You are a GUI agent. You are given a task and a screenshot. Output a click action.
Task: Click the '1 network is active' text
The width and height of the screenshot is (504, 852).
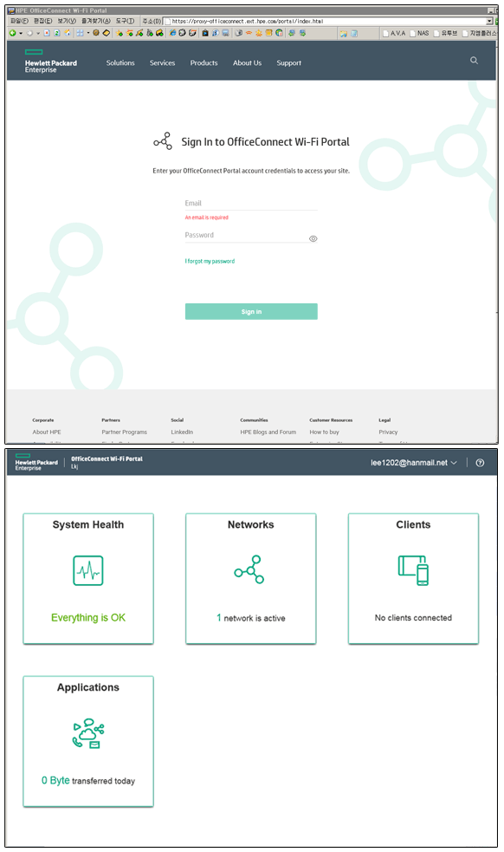click(251, 618)
